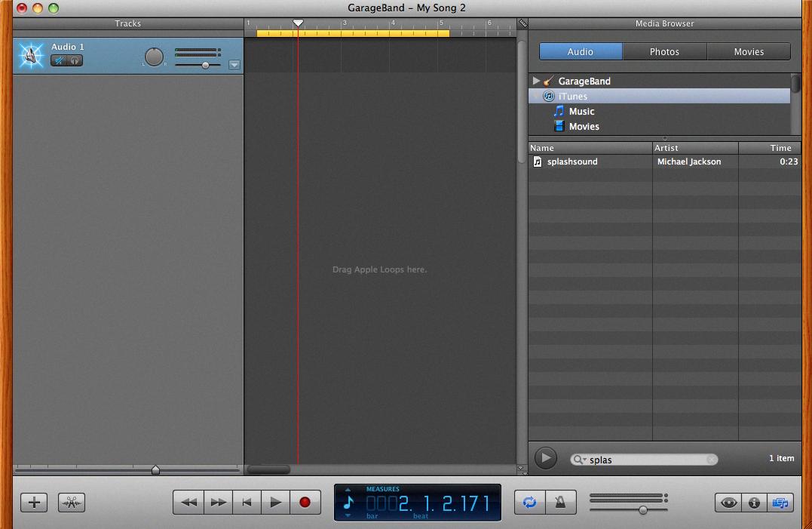Clear the media search field

[x=712, y=460]
